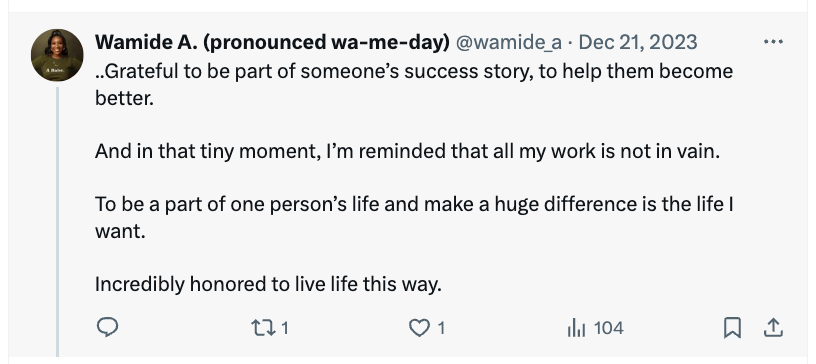The height and width of the screenshot is (364, 816).
Task: Open view analytics bar chart icon
Action: point(576,328)
